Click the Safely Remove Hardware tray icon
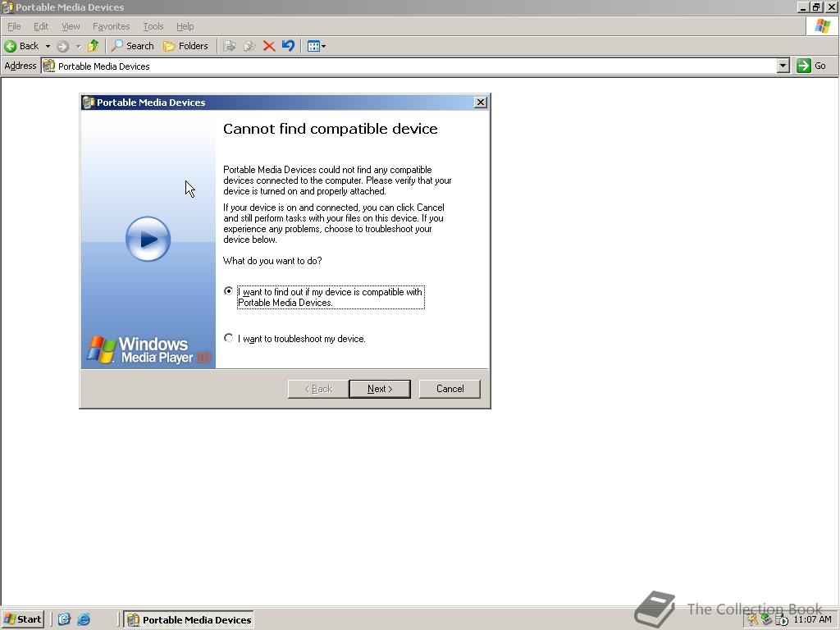The height and width of the screenshot is (630, 840). [767, 620]
